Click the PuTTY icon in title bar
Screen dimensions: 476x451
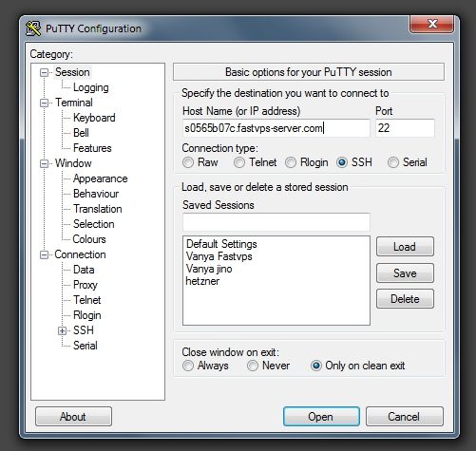point(33,28)
